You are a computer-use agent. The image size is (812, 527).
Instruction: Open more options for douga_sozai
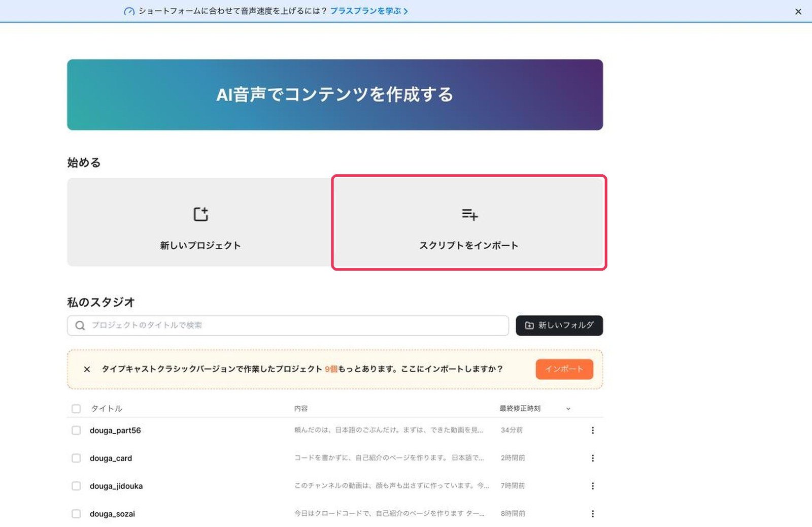coord(592,514)
